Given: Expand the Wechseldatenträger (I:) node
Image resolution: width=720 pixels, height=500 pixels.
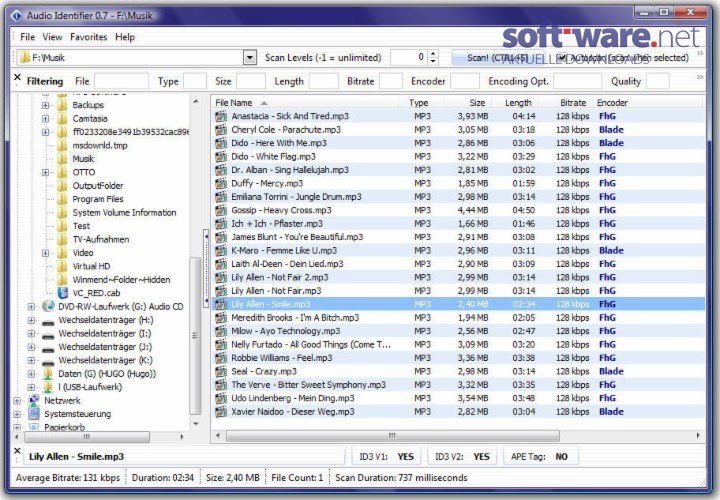Looking at the screenshot, I should 31,333.
